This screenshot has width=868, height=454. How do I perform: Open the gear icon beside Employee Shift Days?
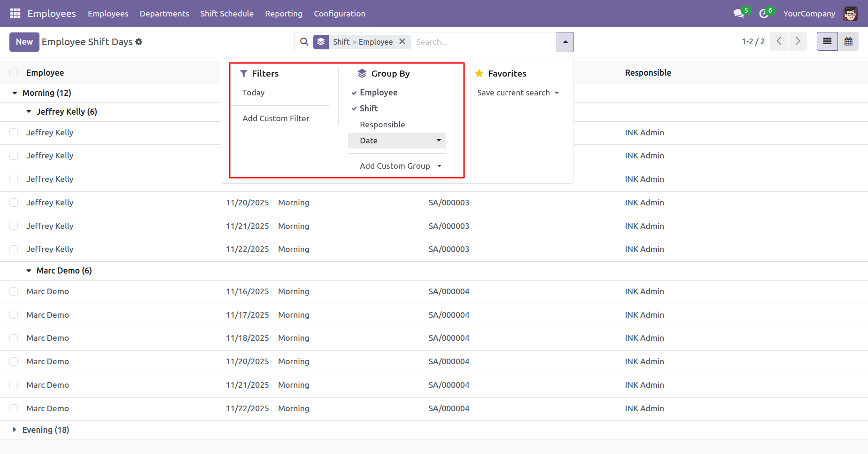pos(139,42)
